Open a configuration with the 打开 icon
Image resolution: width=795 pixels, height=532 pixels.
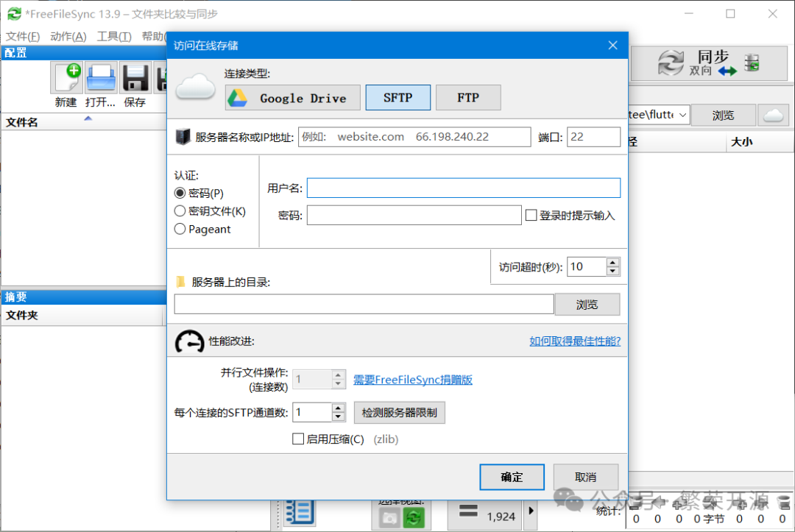(x=101, y=78)
